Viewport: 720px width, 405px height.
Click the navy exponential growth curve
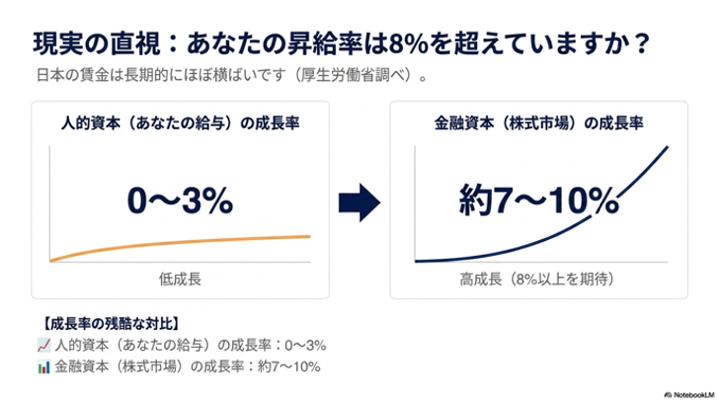[x=542, y=205]
